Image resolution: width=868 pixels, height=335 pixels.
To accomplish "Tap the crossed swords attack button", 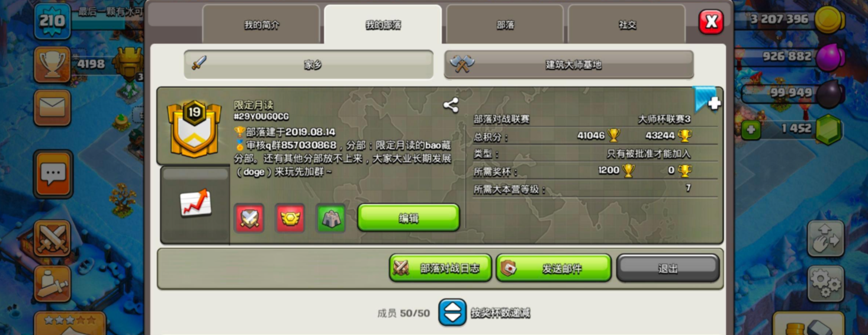I will pos(52,239).
